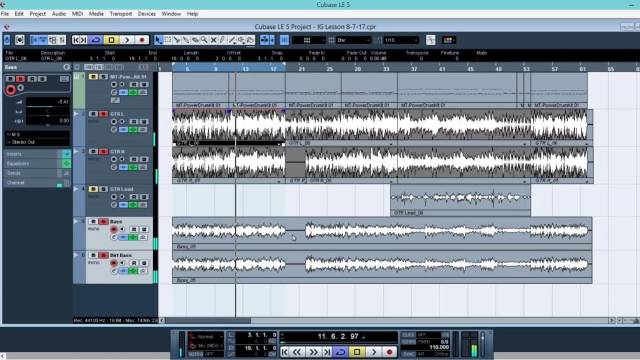
Task: Click Go to start in transport panel
Action: pos(285,352)
